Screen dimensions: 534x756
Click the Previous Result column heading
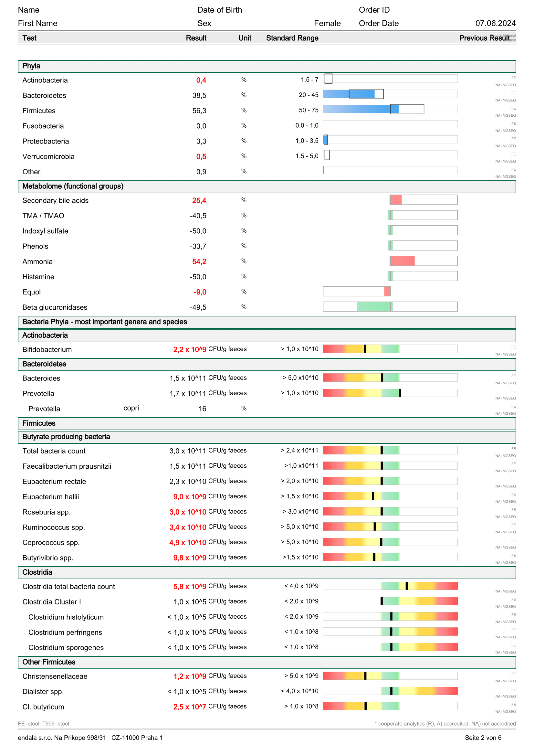(484, 38)
